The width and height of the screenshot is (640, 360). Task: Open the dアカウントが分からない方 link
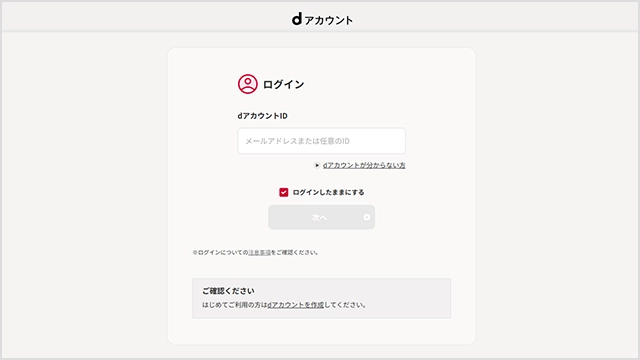364,165
